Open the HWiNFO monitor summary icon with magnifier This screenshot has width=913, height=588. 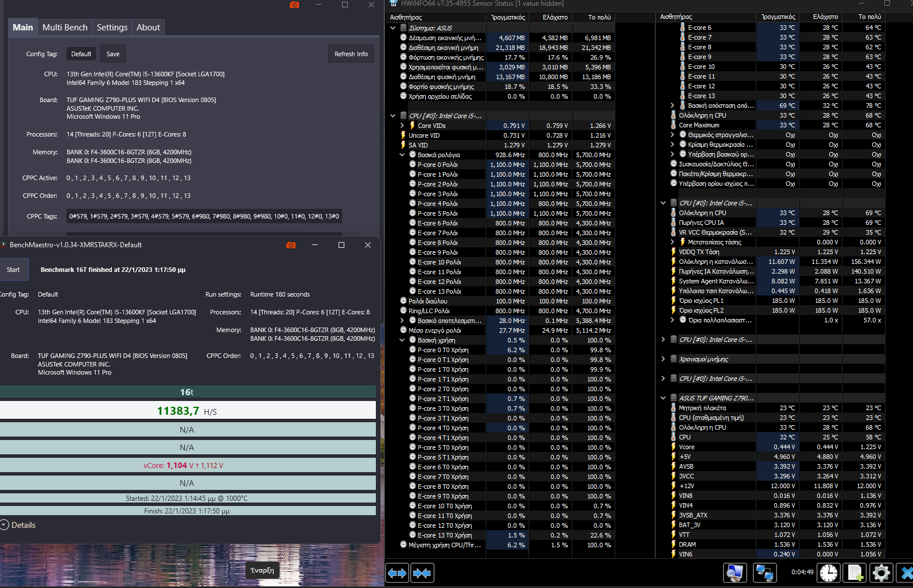[x=735, y=573]
